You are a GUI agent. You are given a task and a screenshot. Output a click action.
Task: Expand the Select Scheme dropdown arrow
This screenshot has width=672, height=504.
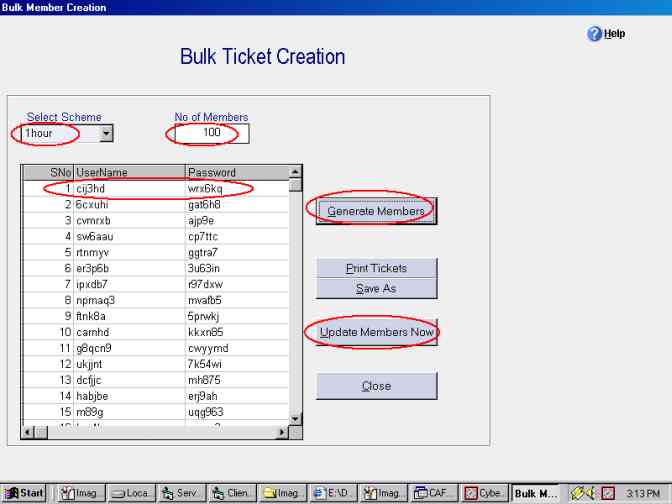point(106,133)
